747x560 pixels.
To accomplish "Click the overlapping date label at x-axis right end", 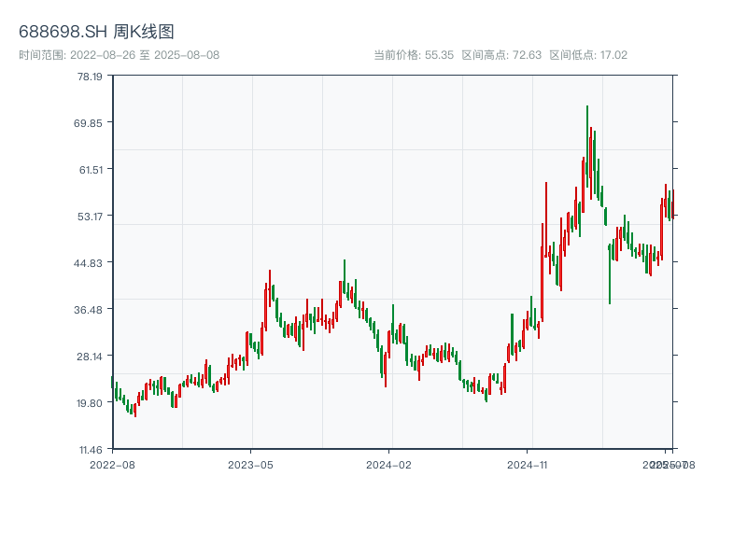I will [x=667, y=464].
